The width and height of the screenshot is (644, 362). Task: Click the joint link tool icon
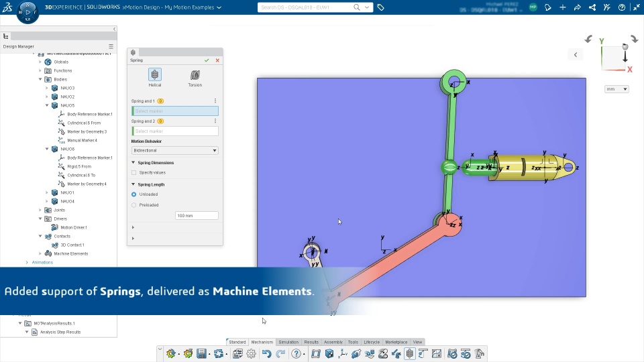[356, 353]
